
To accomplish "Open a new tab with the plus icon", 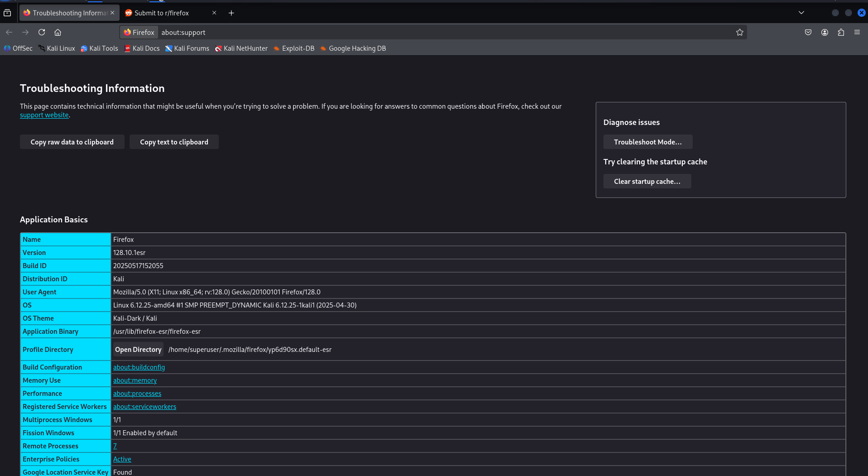I will 231,13.
